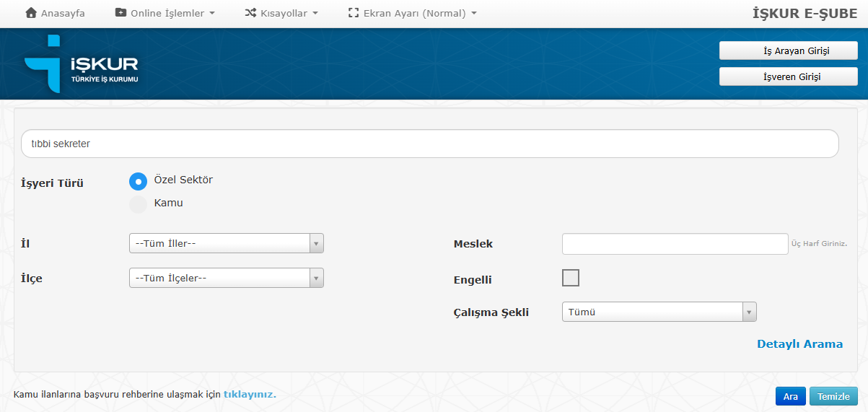Screen dimensions: 868x412
Task: Check the Engelli checkbox
Action: 570,278
